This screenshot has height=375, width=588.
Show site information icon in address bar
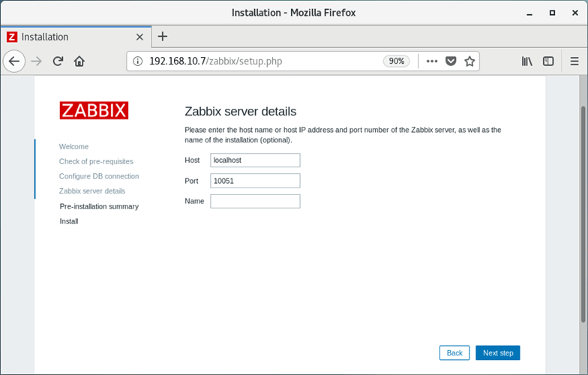(x=138, y=61)
